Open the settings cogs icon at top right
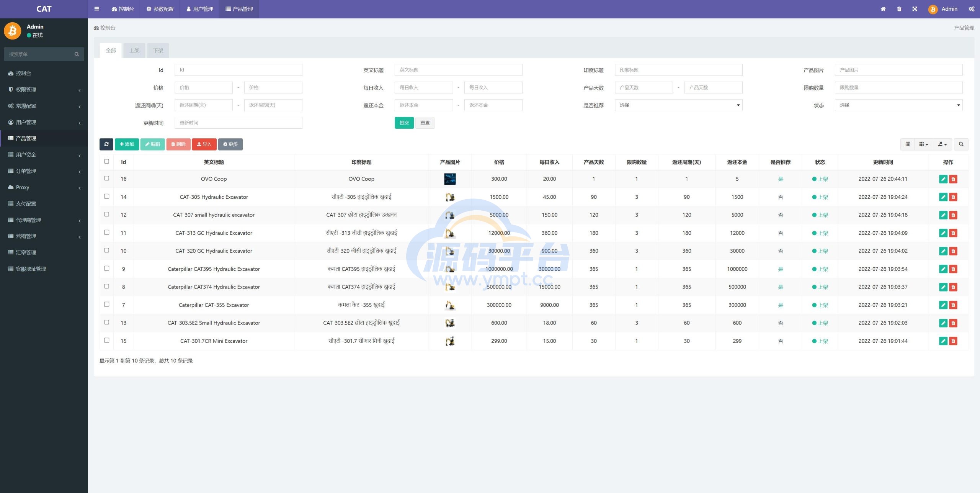 (x=971, y=9)
